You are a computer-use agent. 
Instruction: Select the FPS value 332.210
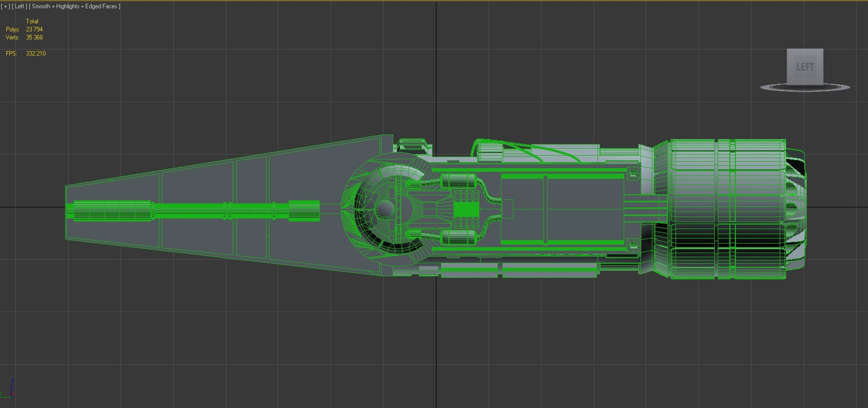tap(36, 53)
